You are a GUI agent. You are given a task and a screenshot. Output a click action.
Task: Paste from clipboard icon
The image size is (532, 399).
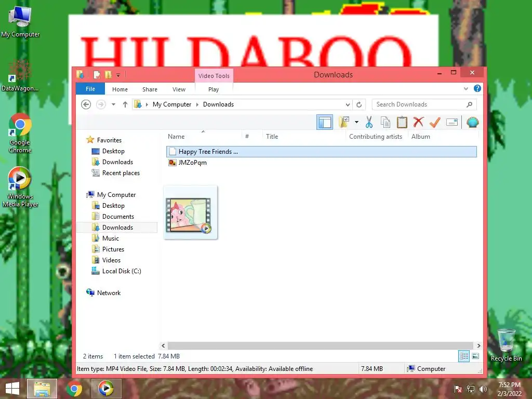(402, 122)
